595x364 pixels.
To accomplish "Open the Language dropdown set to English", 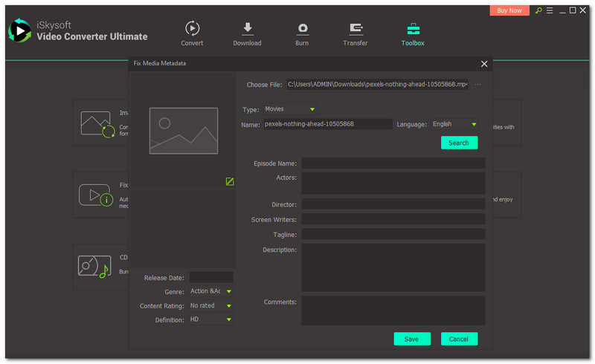I will [454, 124].
